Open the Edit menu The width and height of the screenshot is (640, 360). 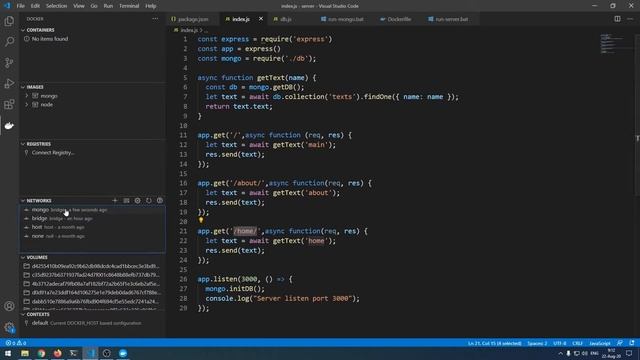click(x=36, y=6)
